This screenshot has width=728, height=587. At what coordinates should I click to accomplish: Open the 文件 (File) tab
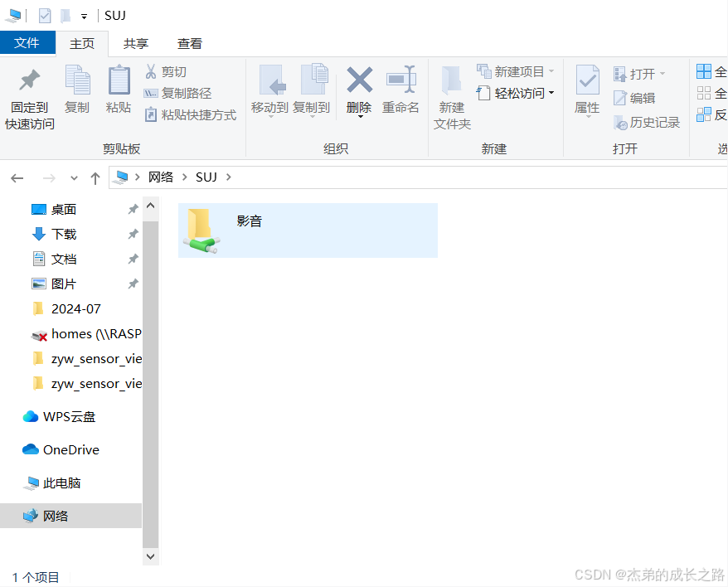[27, 43]
